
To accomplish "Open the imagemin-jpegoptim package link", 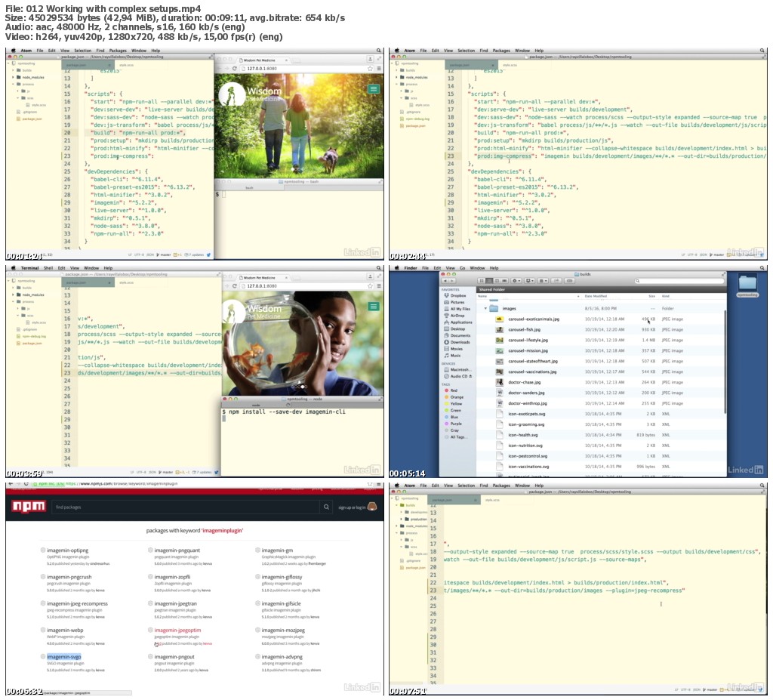I will (x=177, y=630).
